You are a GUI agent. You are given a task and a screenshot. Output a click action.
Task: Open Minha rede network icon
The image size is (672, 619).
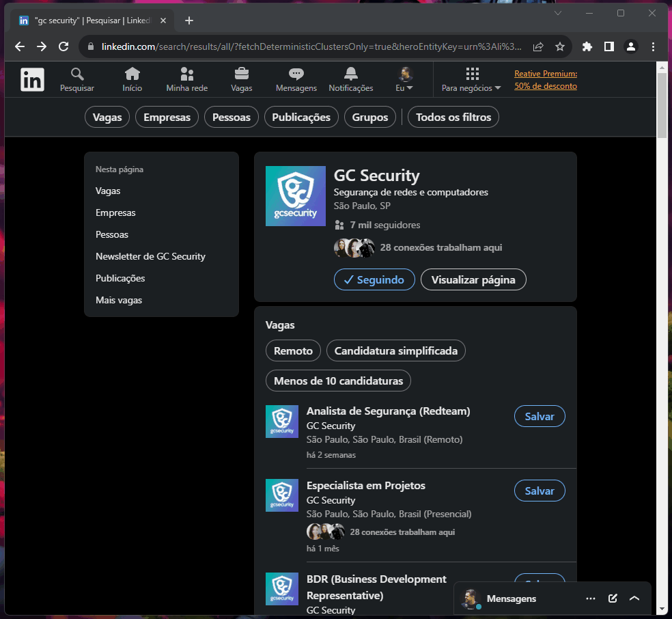187,80
